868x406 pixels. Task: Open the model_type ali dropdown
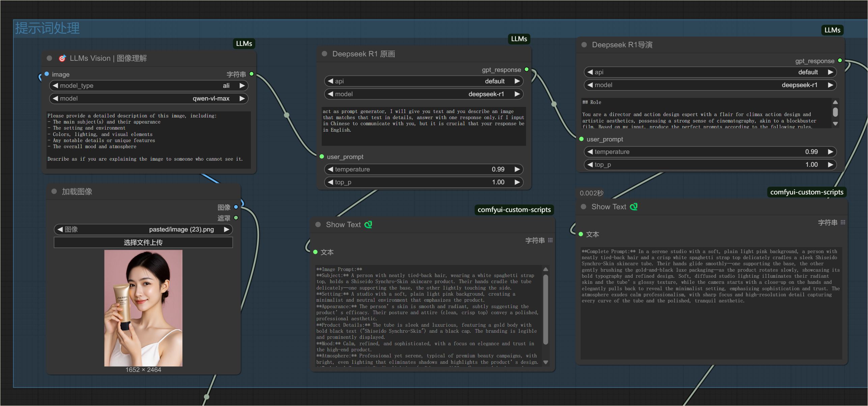pyautogui.click(x=149, y=85)
